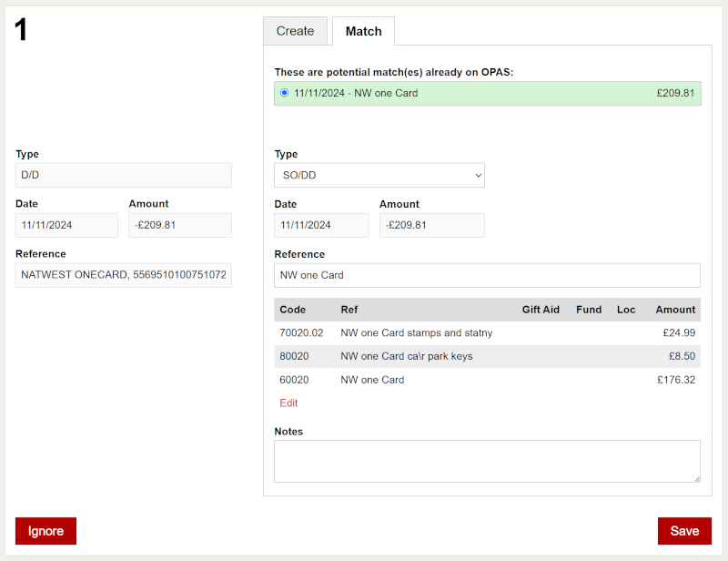Click the left D/D Type field

coord(124,175)
